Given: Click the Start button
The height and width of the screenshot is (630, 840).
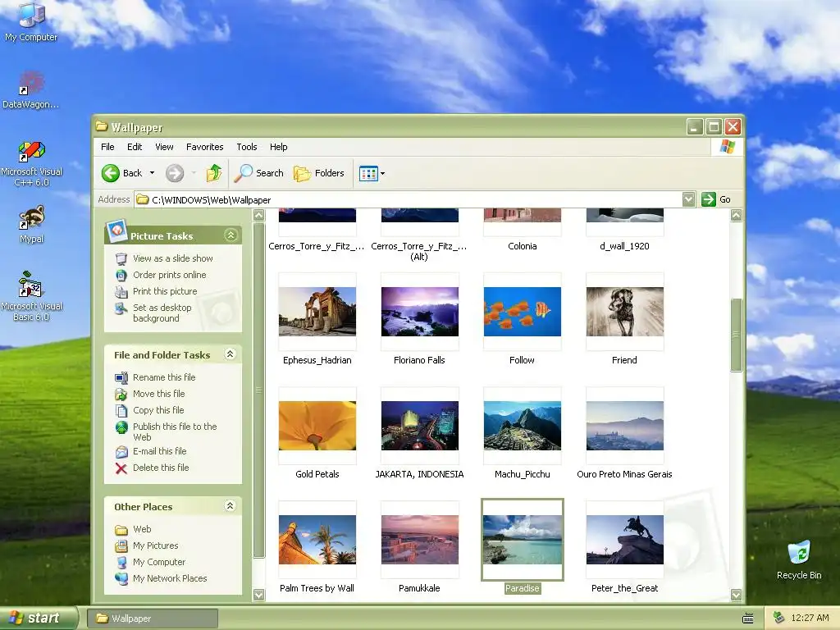Looking at the screenshot, I should click(39, 618).
